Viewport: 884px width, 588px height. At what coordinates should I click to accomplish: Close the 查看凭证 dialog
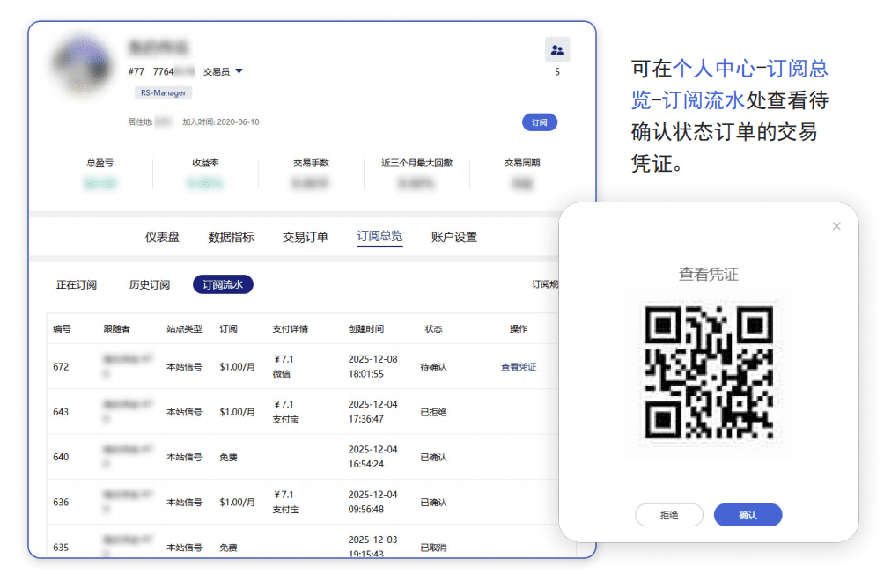point(836,226)
